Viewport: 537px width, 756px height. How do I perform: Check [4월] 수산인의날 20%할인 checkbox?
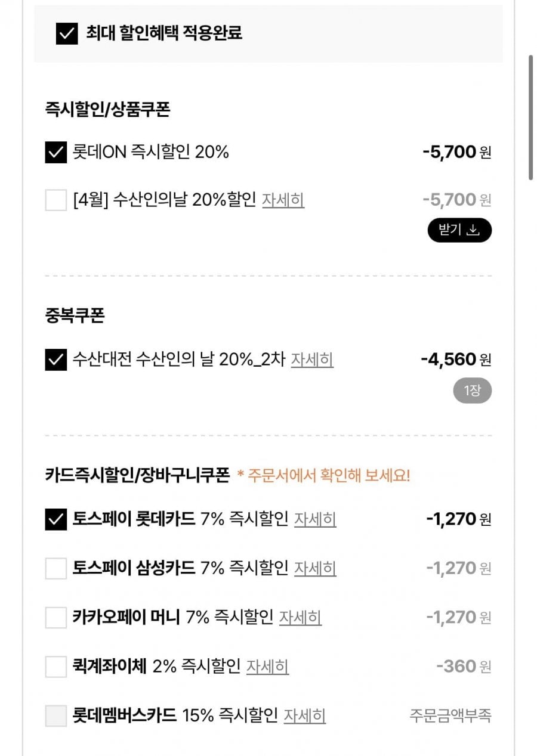pos(56,200)
